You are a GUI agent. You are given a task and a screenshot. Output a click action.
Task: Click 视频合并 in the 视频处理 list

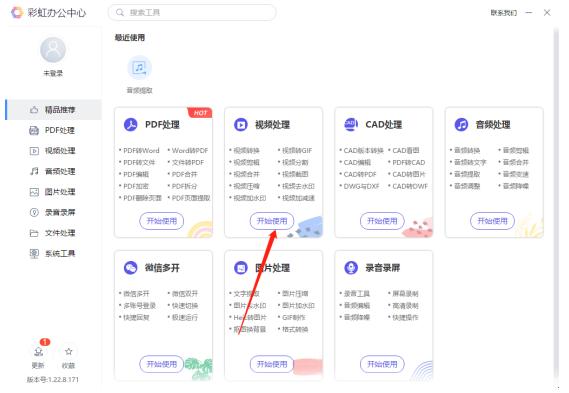(246, 174)
